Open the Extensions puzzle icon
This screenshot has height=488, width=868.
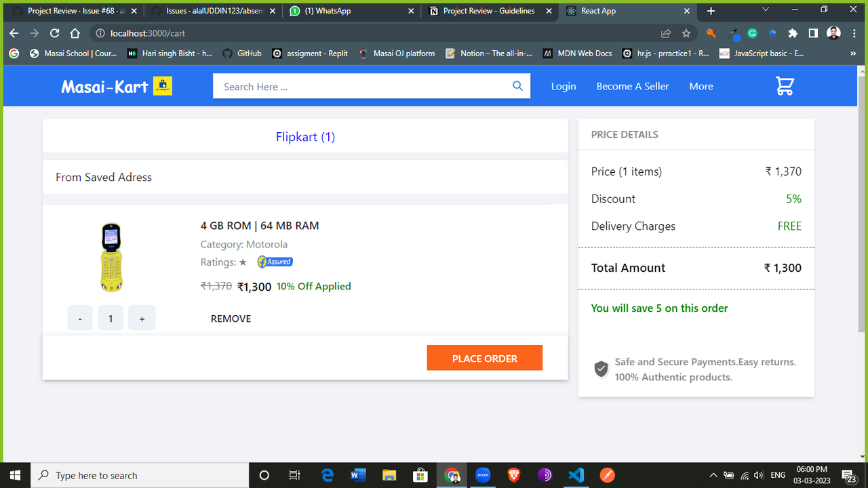tap(793, 33)
